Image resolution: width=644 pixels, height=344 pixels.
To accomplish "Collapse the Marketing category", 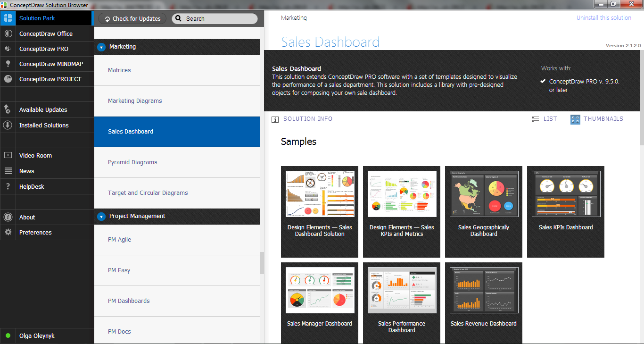I will (x=101, y=47).
